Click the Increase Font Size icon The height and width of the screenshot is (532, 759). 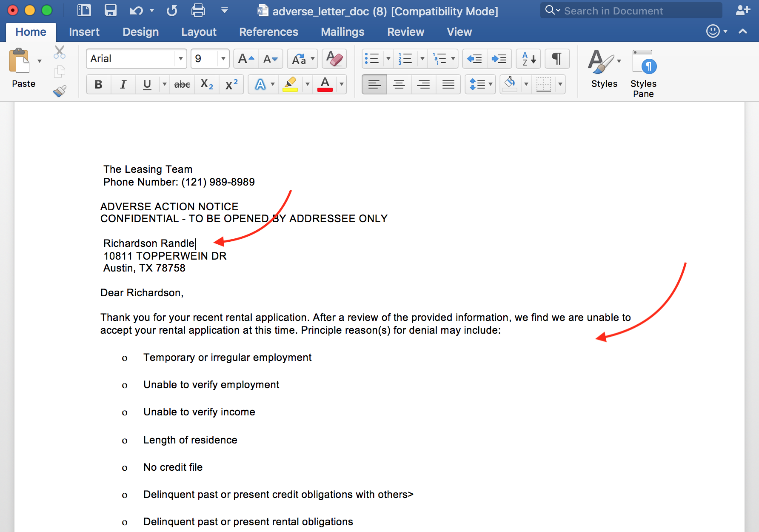[x=246, y=59]
